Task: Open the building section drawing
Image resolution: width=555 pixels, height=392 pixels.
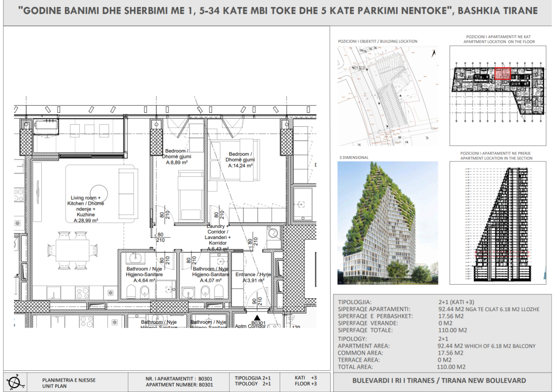Action: click(x=499, y=223)
